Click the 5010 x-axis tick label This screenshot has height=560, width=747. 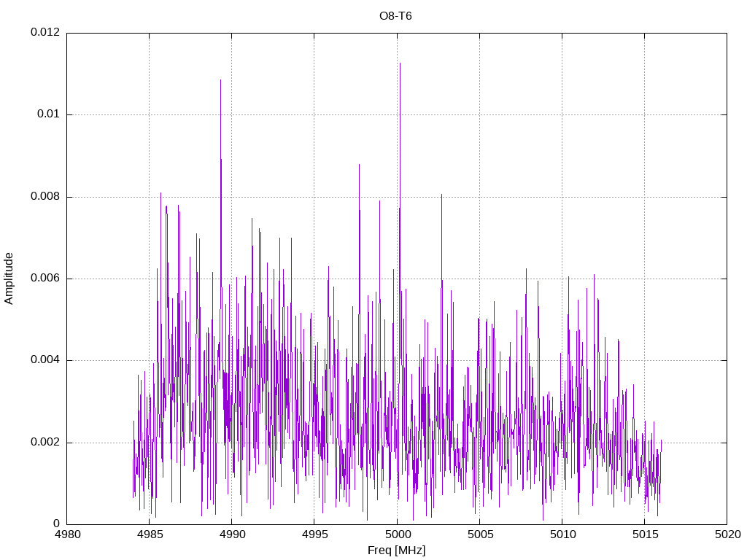click(562, 534)
